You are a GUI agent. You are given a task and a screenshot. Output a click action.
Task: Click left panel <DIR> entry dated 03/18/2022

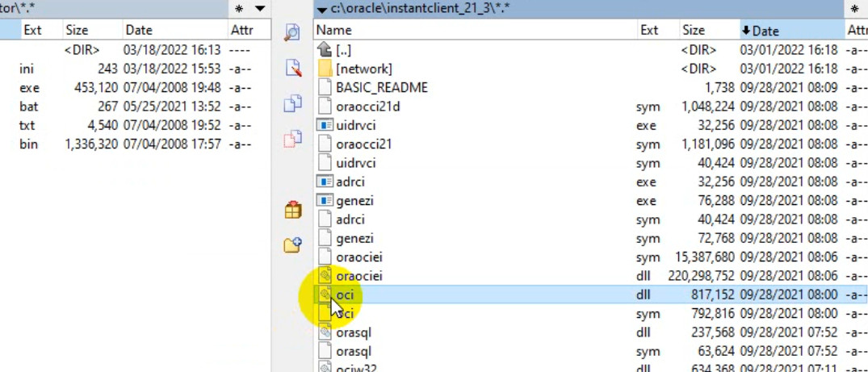136,50
